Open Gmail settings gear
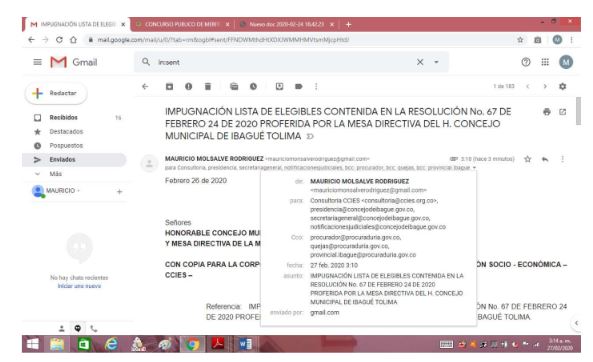593x362 pixels. pyautogui.click(x=563, y=87)
